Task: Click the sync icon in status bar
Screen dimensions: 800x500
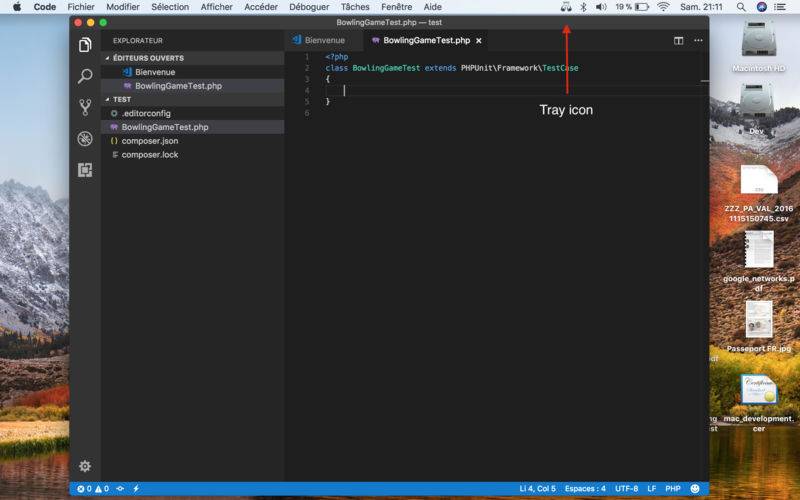Action: (120, 489)
